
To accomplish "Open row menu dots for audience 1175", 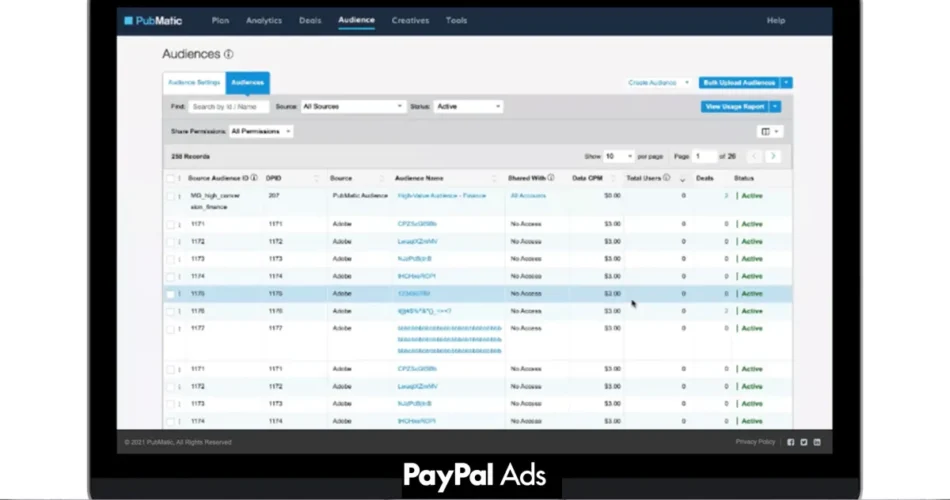I will click(179, 294).
